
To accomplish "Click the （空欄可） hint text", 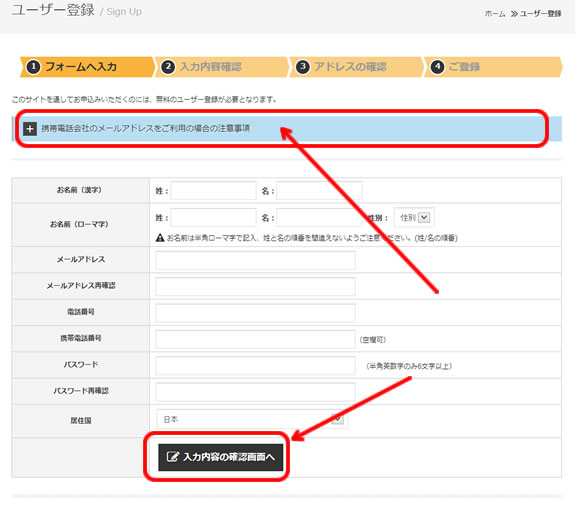I will pyautogui.click(x=373, y=340).
